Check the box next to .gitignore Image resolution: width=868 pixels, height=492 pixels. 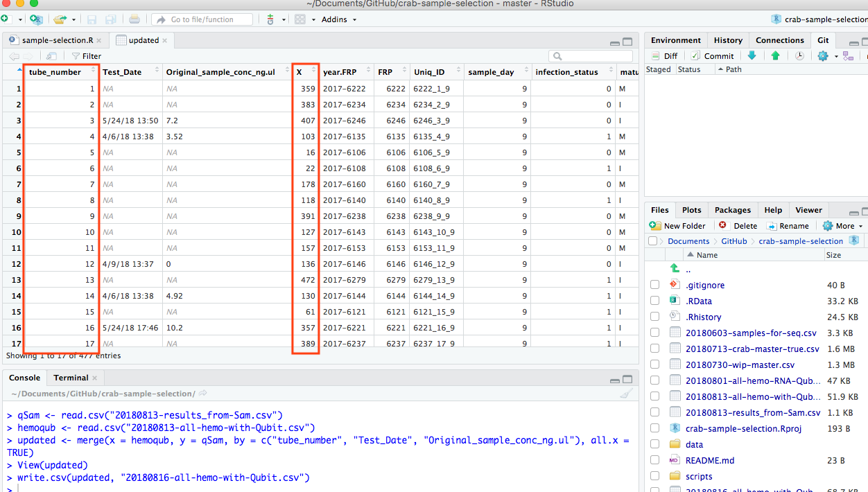pos(654,285)
